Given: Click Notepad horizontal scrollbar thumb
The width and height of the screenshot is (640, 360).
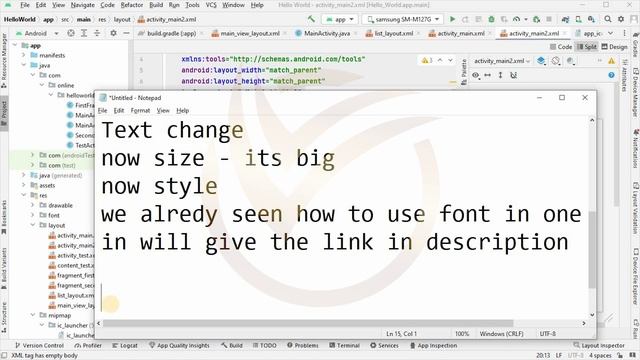Looking at the screenshot, I should tap(308, 323).
